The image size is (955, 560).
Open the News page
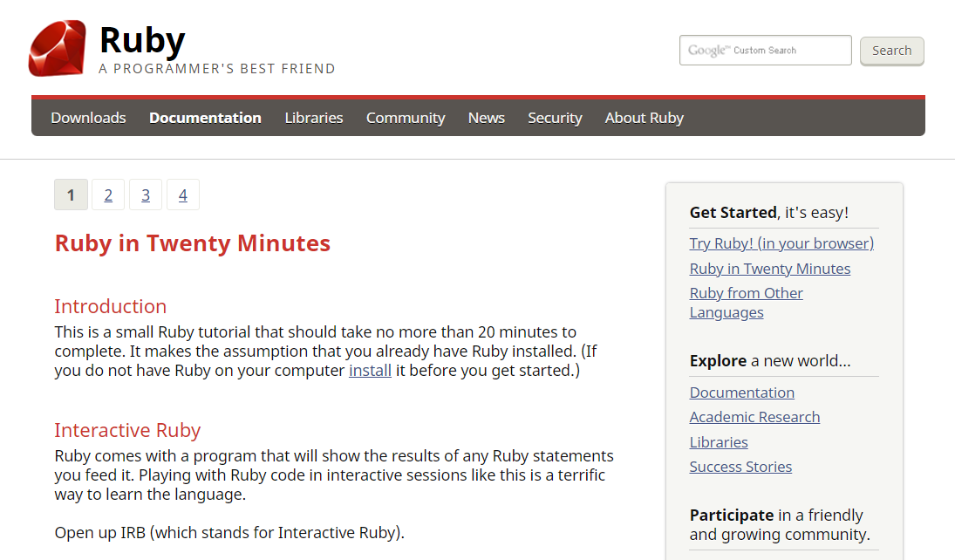[486, 117]
